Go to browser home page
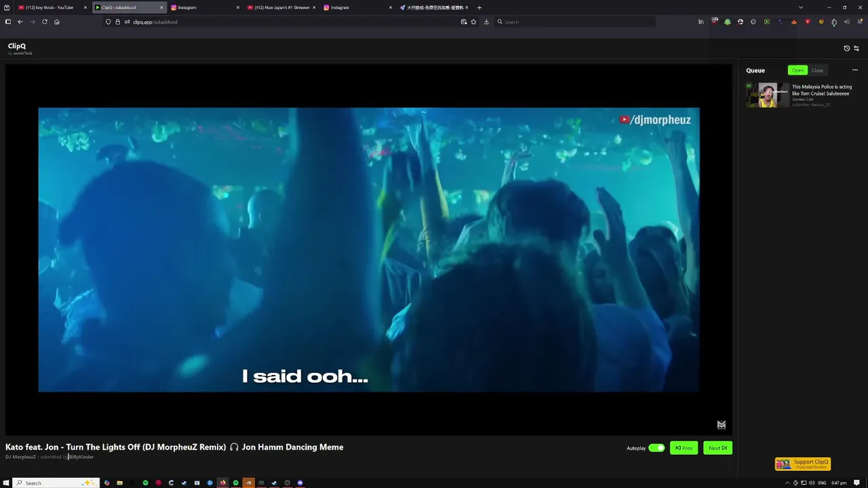 [56, 22]
